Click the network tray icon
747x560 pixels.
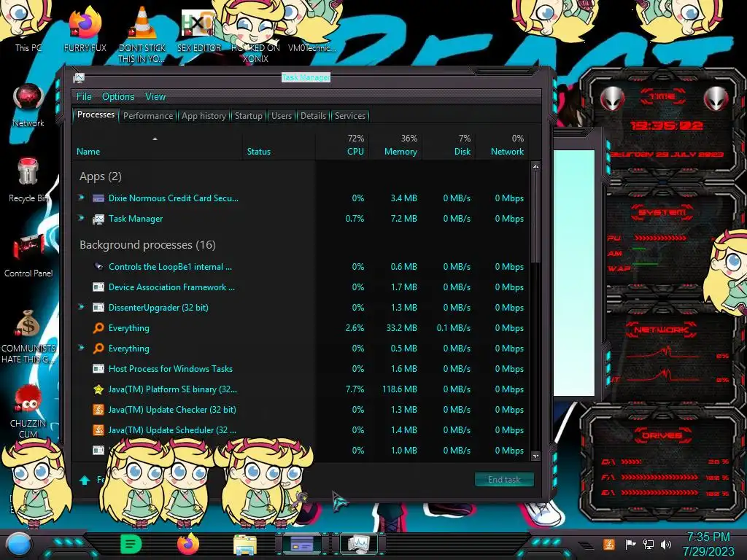(649, 544)
